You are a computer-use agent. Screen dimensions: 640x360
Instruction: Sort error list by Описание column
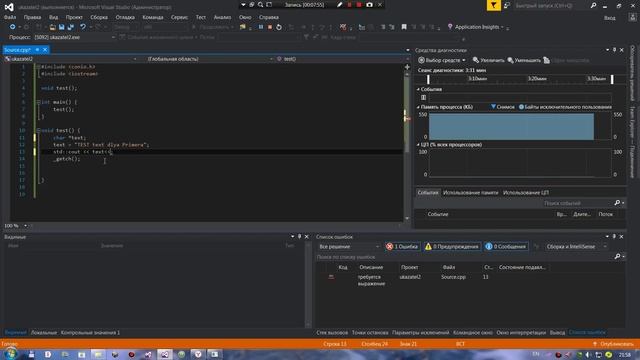click(x=371, y=267)
